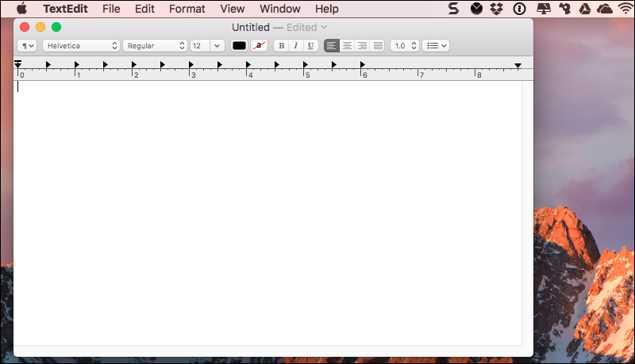Click the text highlight color icon
Viewport: 635px width, 364px height.
[x=260, y=46]
